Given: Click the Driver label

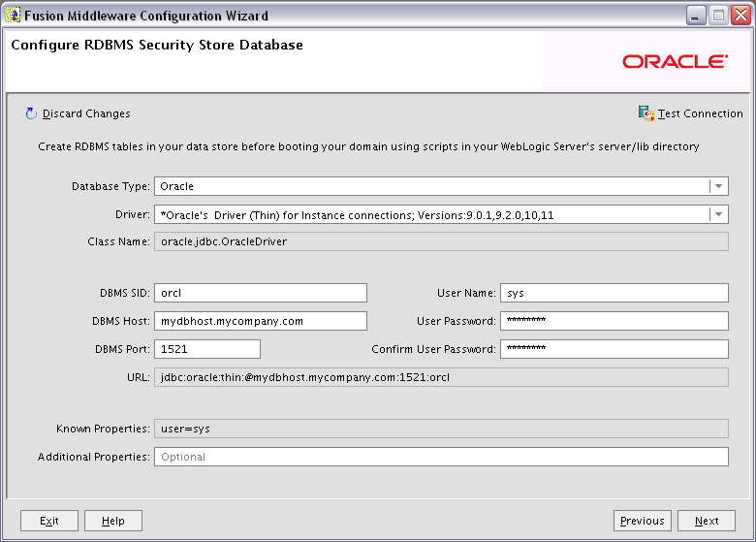Looking at the screenshot, I should coord(133,214).
